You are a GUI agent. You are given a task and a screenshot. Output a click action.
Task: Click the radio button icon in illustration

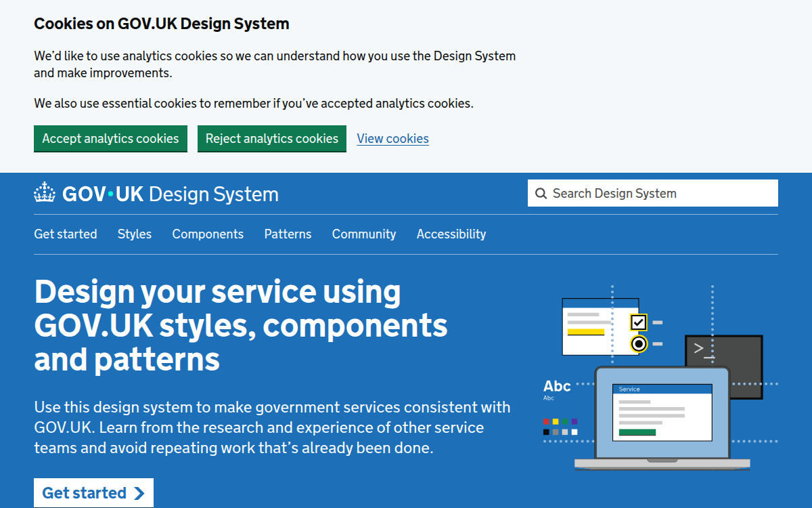(639, 344)
